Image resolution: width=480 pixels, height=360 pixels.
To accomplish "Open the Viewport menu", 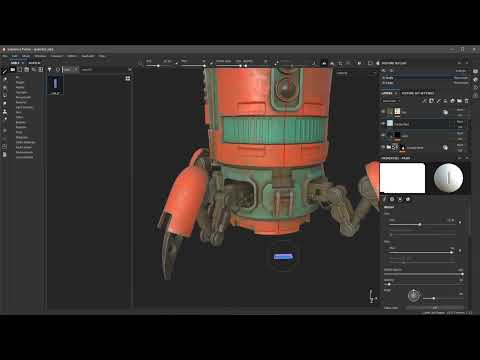I will (57, 56).
